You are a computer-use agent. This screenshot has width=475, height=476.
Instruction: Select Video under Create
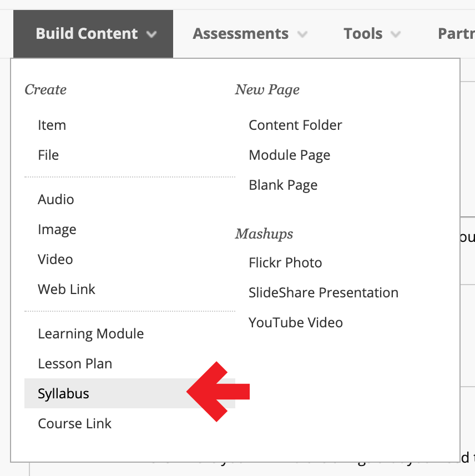pos(55,260)
